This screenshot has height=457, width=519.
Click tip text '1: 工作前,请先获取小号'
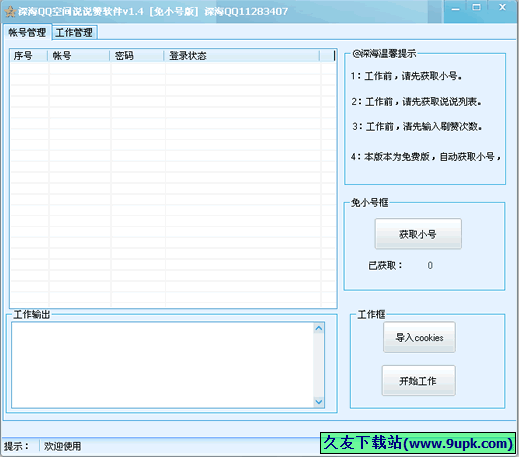(406, 76)
